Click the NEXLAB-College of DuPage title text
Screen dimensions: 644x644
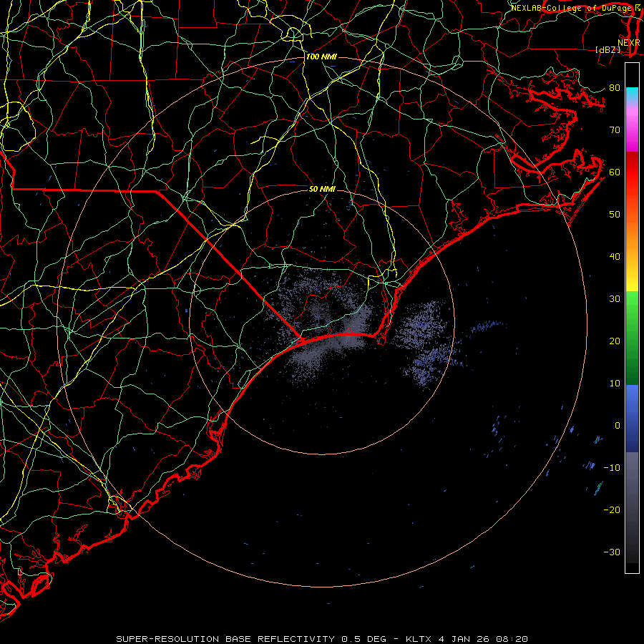(x=572, y=8)
